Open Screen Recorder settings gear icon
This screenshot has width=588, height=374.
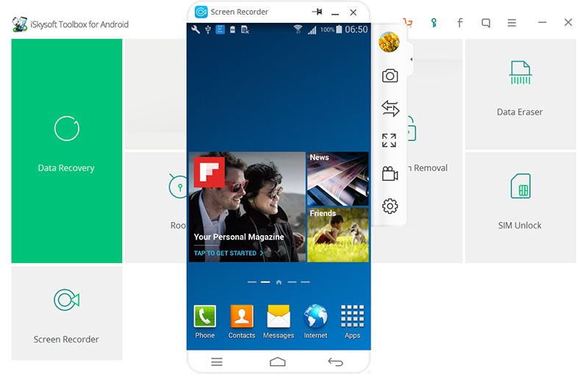coord(390,206)
